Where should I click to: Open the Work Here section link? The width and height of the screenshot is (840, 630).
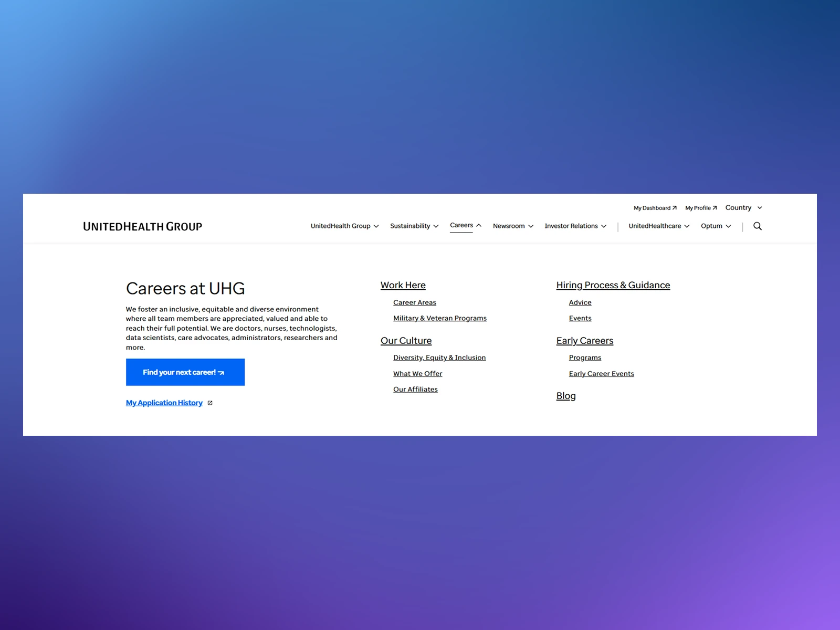(403, 285)
